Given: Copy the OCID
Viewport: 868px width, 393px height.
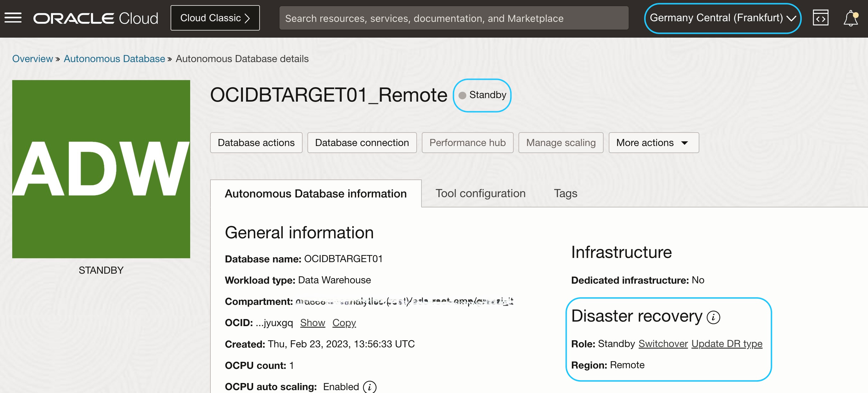Looking at the screenshot, I should coord(344,323).
